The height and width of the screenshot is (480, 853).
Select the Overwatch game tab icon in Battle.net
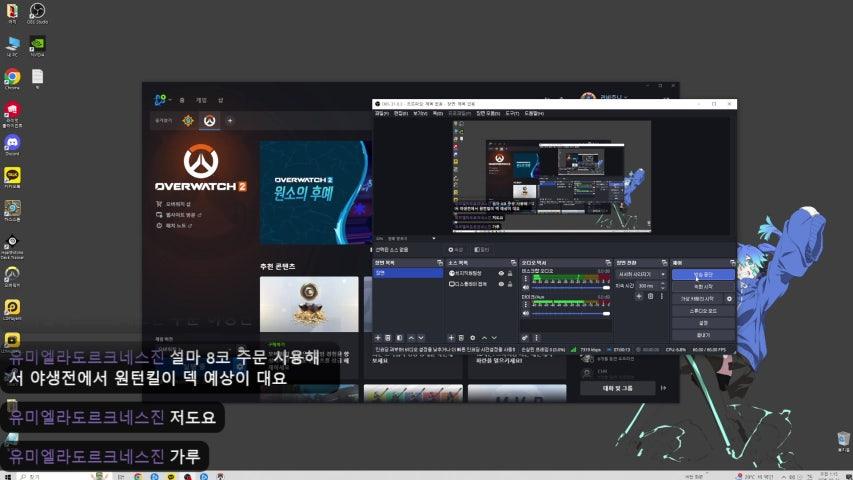pyautogui.click(x=209, y=120)
